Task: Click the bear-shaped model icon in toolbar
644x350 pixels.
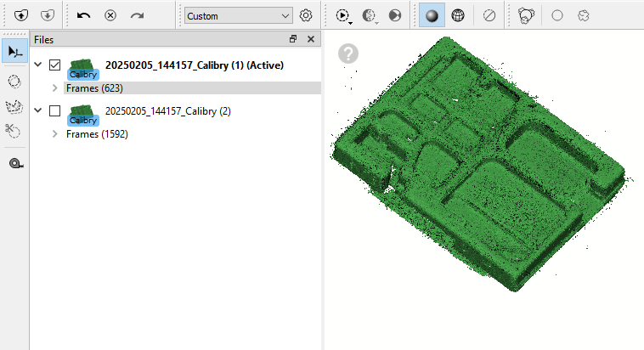Action: (x=526, y=15)
